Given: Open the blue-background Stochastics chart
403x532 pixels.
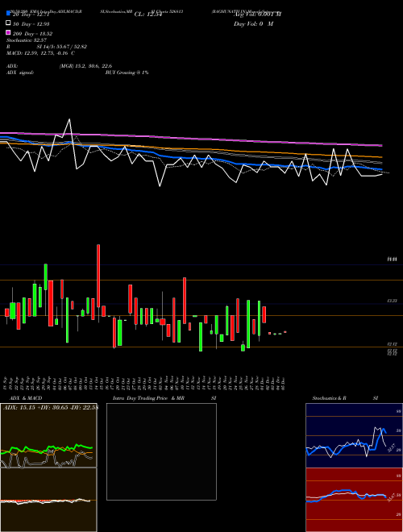Looking at the screenshot, I should 354,435.
